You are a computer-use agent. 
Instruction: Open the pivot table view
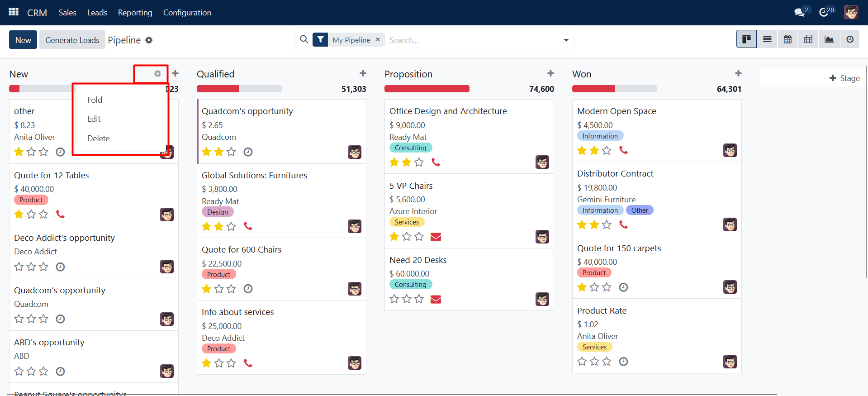pyautogui.click(x=808, y=39)
